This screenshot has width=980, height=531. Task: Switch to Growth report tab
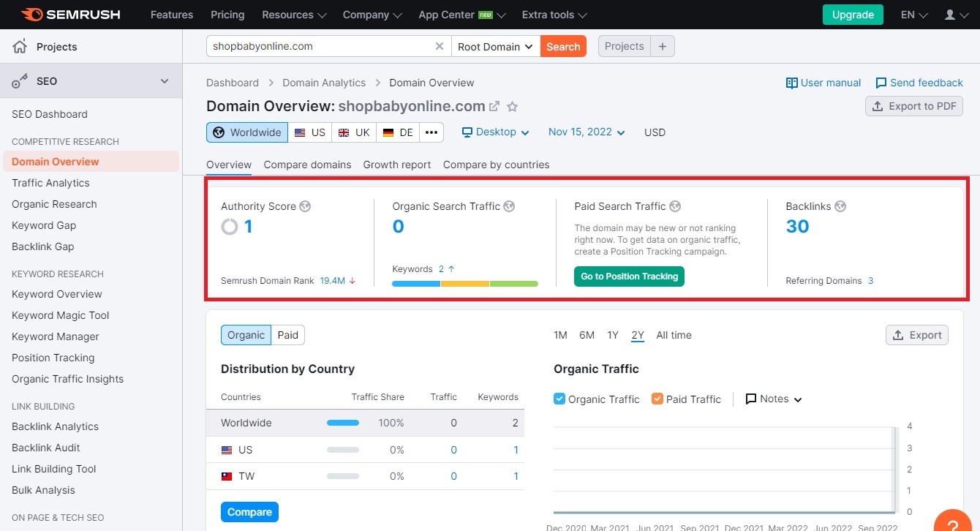pyautogui.click(x=397, y=165)
